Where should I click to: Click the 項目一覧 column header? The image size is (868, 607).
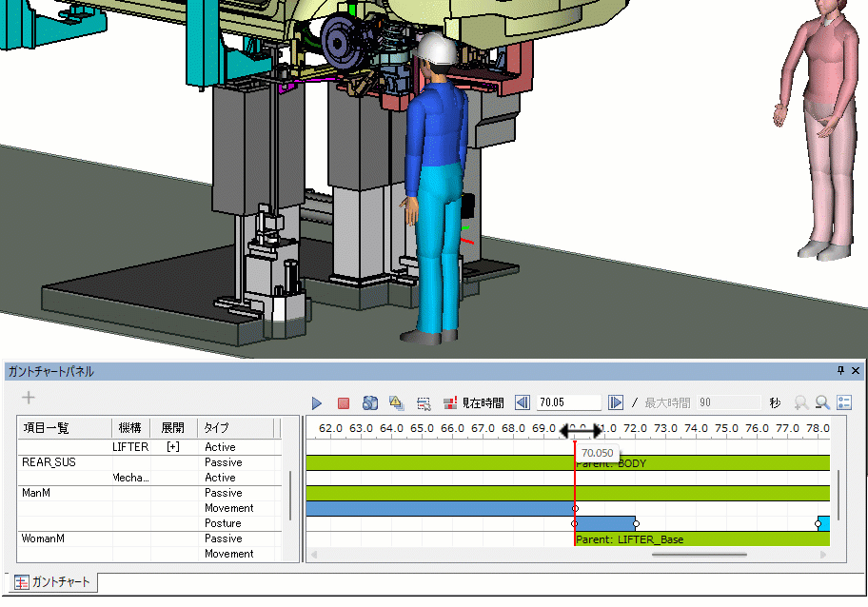pos(46,428)
